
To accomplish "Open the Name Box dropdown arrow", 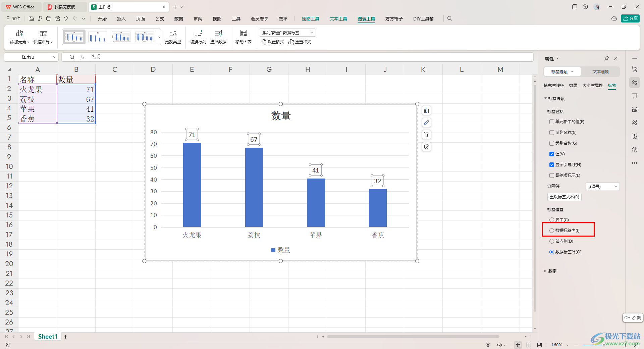I will tap(54, 57).
